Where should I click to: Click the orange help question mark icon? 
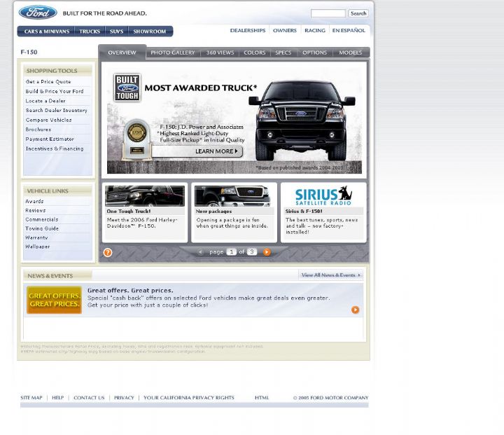(107, 253)
